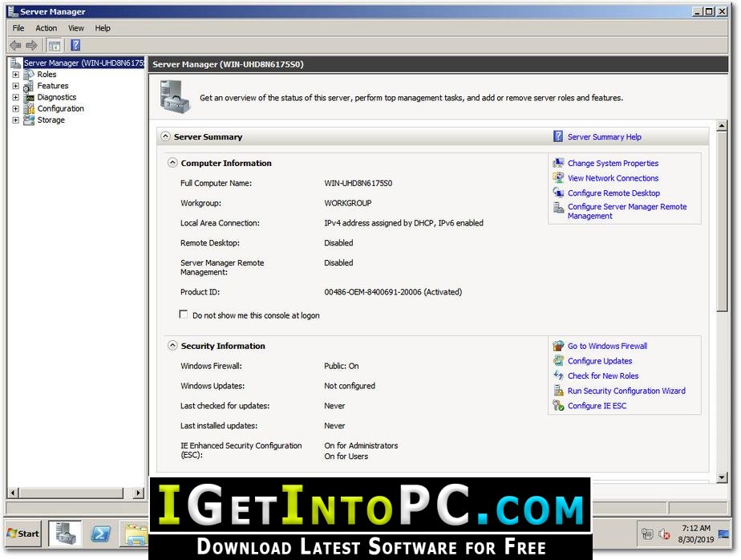Launch PowerShell from the taskbar
The width and height of the screenshot is (741, 560).
point(101,534)
